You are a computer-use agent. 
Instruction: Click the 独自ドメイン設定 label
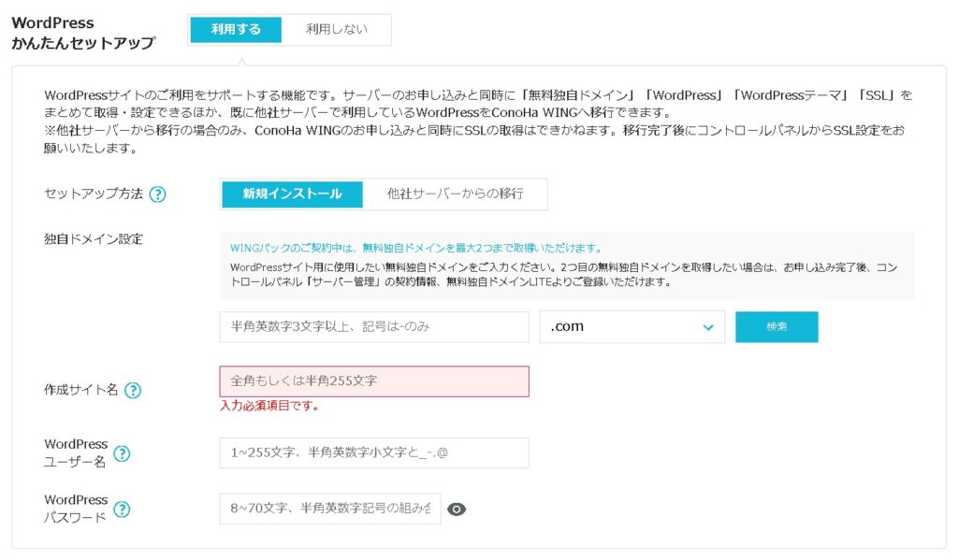pyautogui.click(x=94, y=239)
